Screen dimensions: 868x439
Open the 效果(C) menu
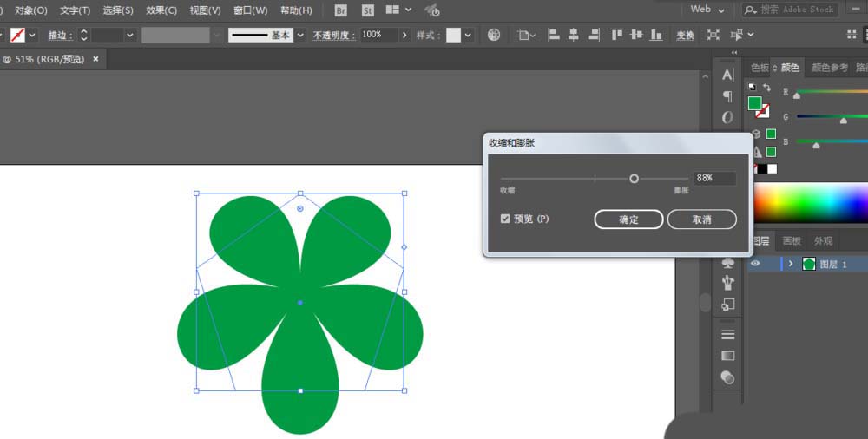pyautogui.click(x=161, y=10)
